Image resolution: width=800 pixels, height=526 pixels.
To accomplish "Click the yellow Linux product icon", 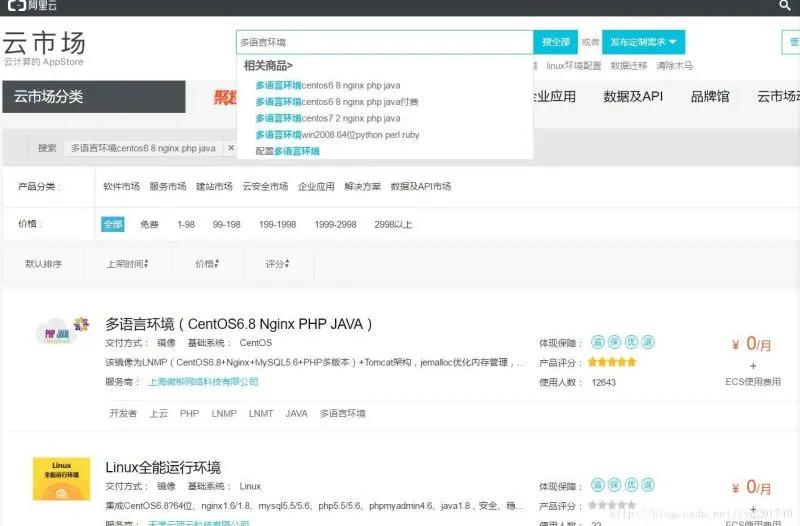I will [55, 480].
